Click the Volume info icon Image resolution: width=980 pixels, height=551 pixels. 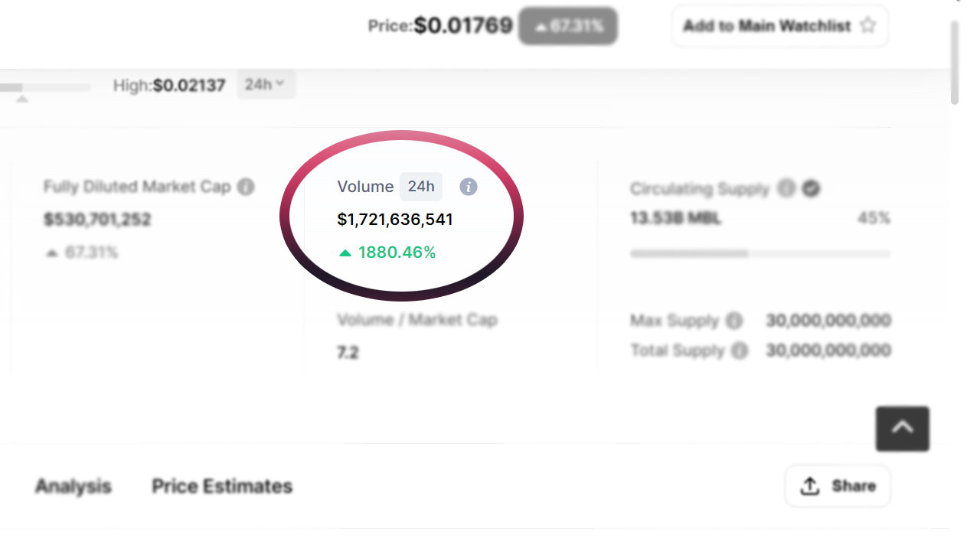[469, 187]
